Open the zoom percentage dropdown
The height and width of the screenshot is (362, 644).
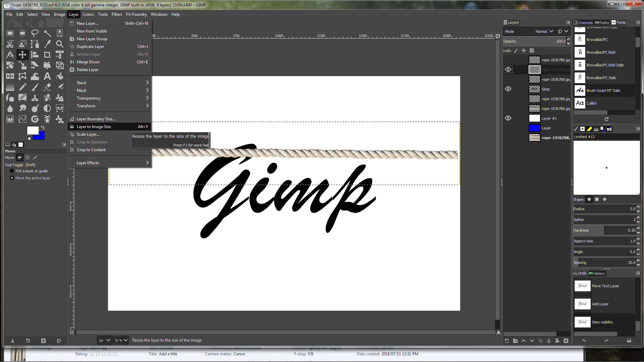pos(126,340)
